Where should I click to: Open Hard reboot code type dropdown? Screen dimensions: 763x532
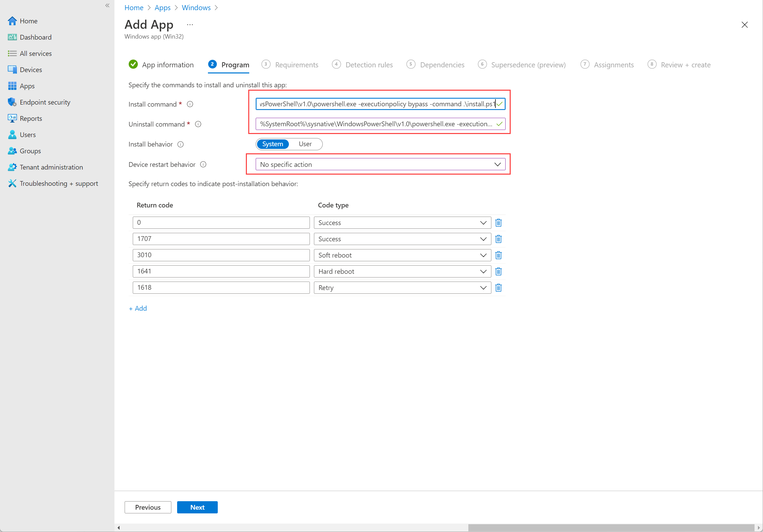pos(402,271)
